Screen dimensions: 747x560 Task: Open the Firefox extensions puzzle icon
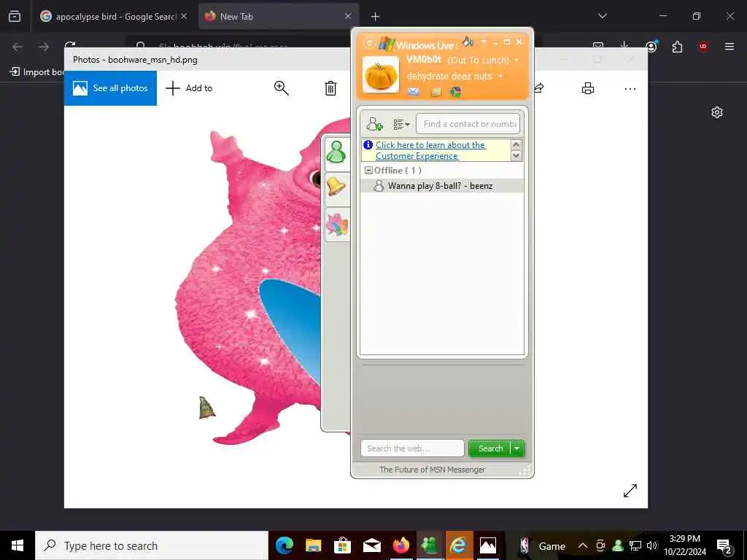click(x=677, y=47)
